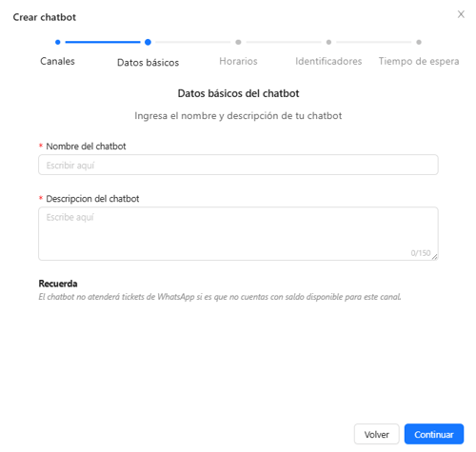
Task: Click into the Descripcion del chatbot textarea
Action: click(238, 234)
